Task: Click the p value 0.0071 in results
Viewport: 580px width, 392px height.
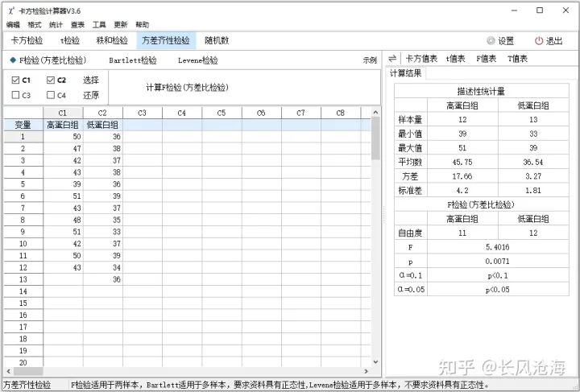Action: [x=498, y=262]
